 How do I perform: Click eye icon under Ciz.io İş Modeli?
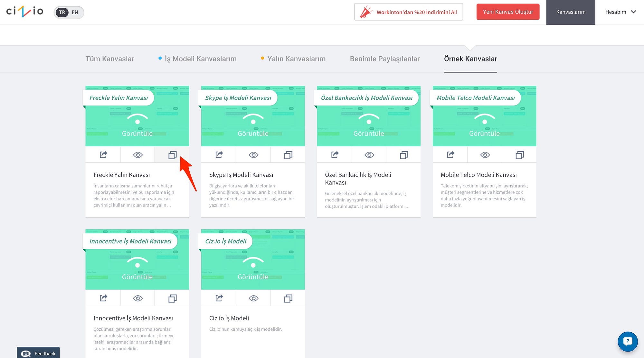tap(253, 298)
